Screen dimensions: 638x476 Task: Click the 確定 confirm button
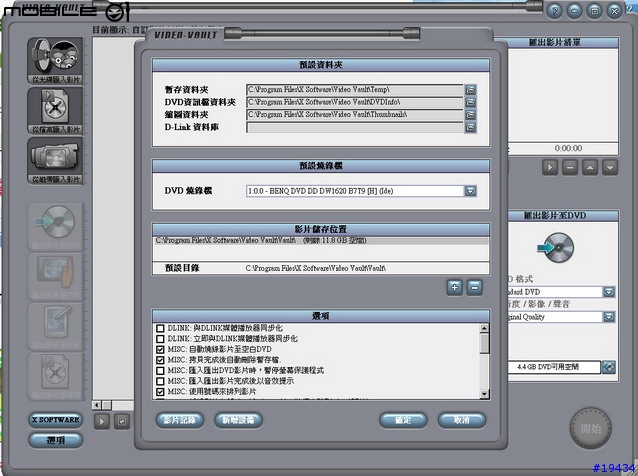(403, 420)
